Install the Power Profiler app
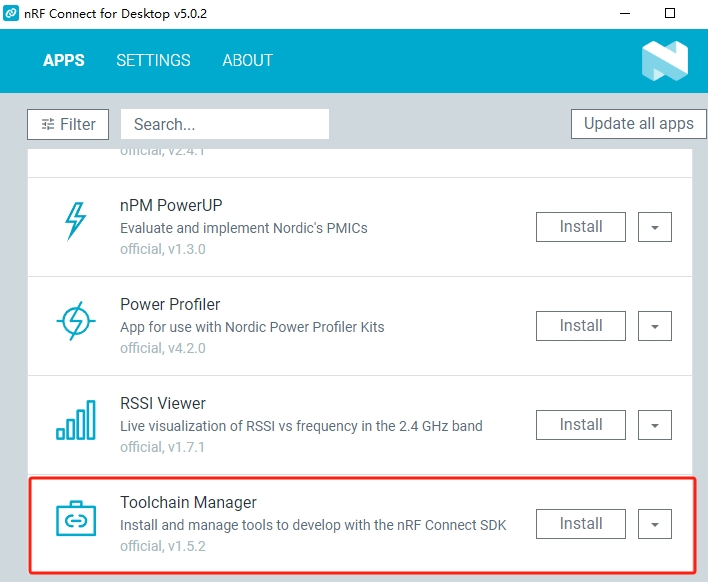708x582 pixels. pos(581,326)
